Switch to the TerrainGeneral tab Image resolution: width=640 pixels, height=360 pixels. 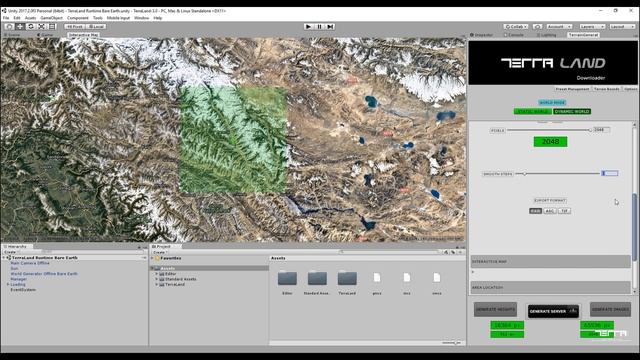583,35
